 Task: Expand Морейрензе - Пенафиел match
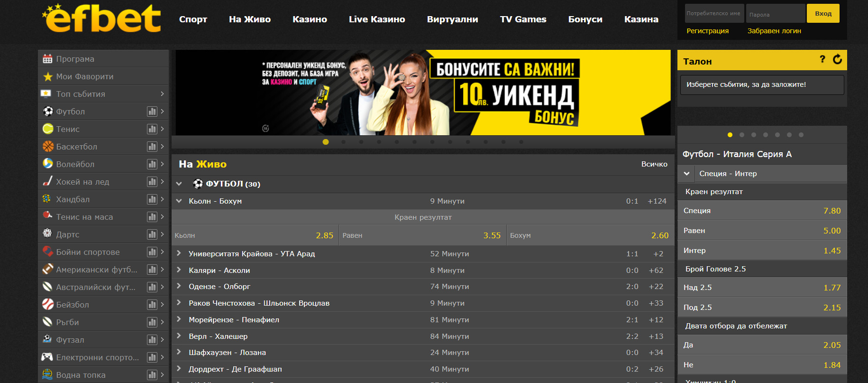[x=179, y=319]
